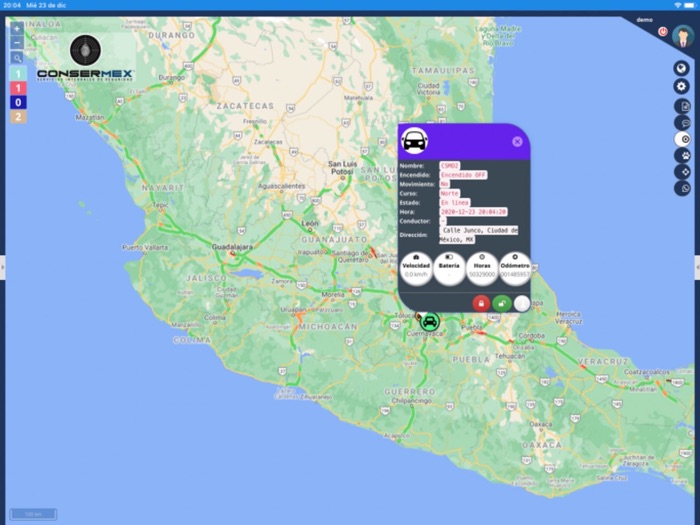Viewport: 700px width, 525px height.
Task: Click the 'Encendido OFF' status value
Action: pyautogui.click(x=463, y=175)
